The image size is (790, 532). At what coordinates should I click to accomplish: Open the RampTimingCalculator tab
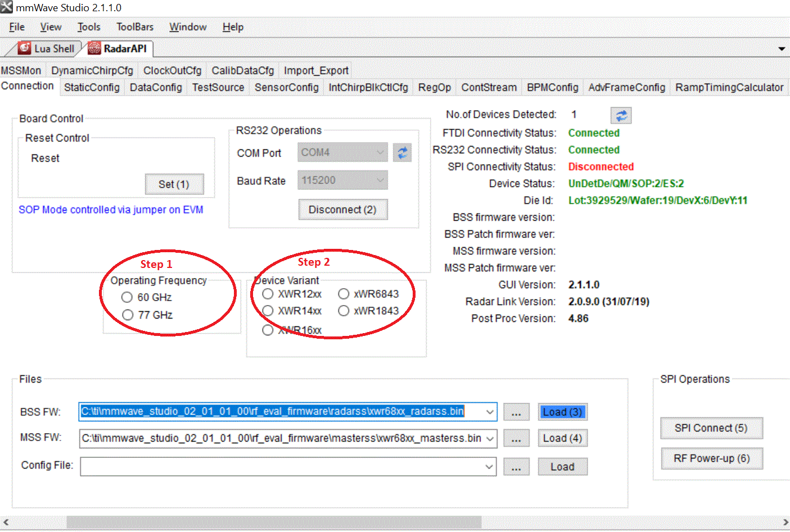click(729, 88)
